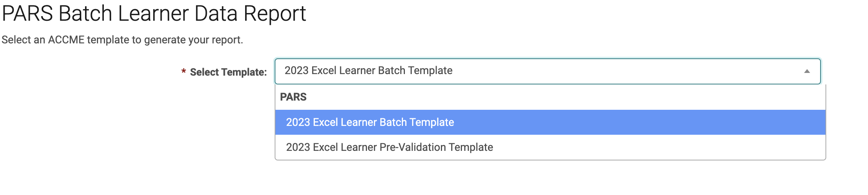Screen dimensions: 868x195
Task: Click the Select Template combo box field
Action: click(547, 71)
